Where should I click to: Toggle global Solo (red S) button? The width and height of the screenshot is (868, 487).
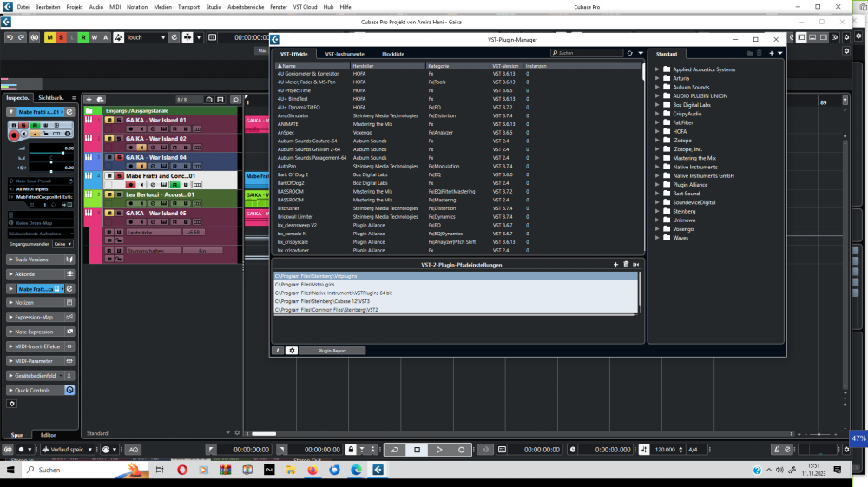coord(61,37)
